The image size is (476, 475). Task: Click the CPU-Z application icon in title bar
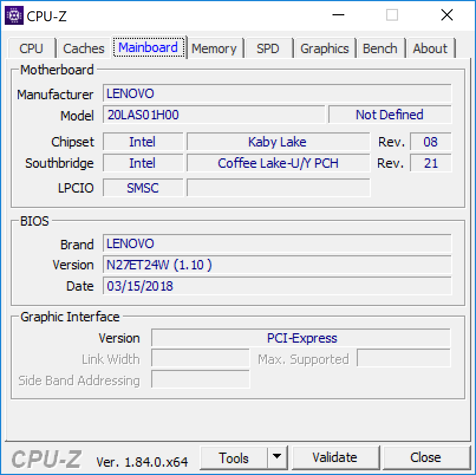point(14,15)
